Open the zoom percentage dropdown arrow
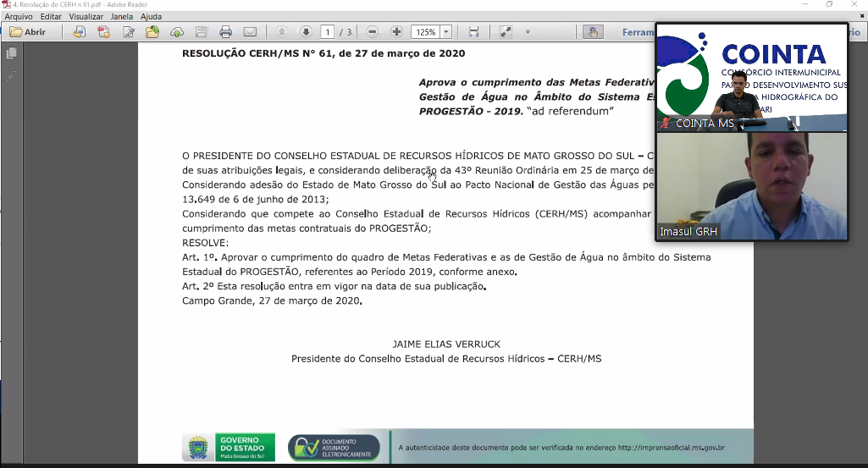The width and height of the screenshot is (868, 468). click(445, 32)
